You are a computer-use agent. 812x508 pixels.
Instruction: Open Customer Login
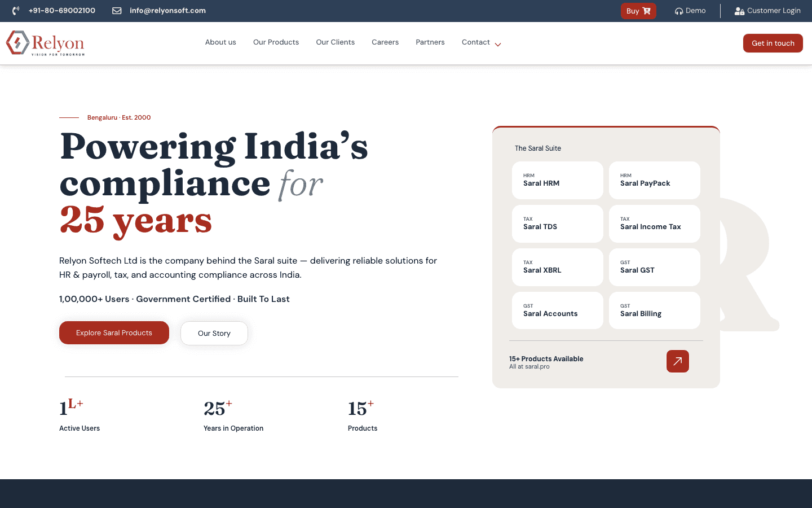(x=767, y=11)
